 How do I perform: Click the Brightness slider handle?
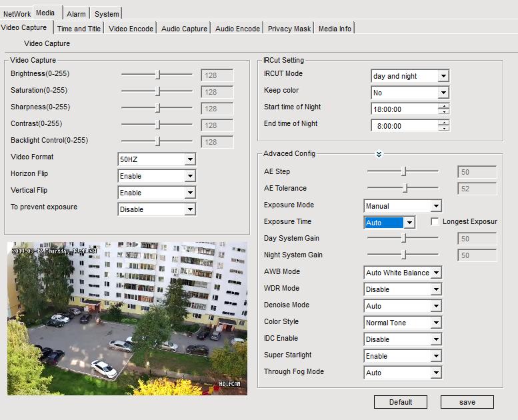coord(158,75)
